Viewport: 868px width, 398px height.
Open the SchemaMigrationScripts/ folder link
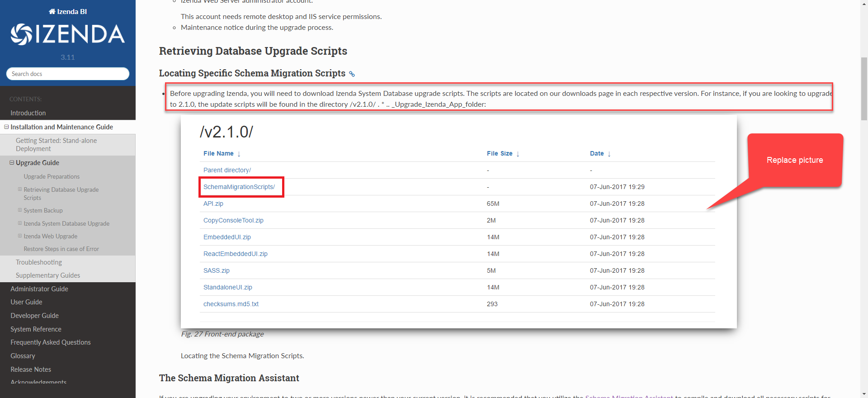(239, 187)
